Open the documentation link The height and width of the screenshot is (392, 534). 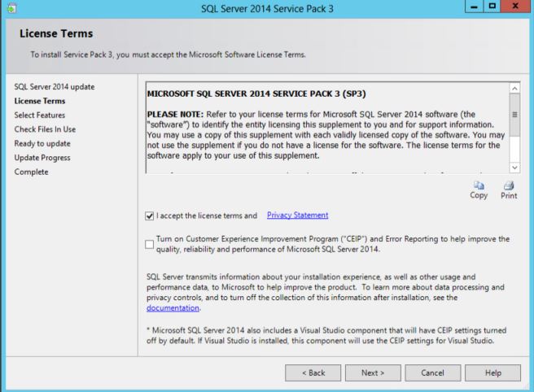[173, 308]
